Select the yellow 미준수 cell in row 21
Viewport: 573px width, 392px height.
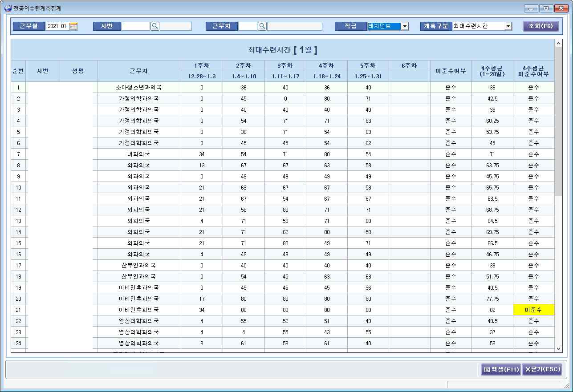click(533, 310)
